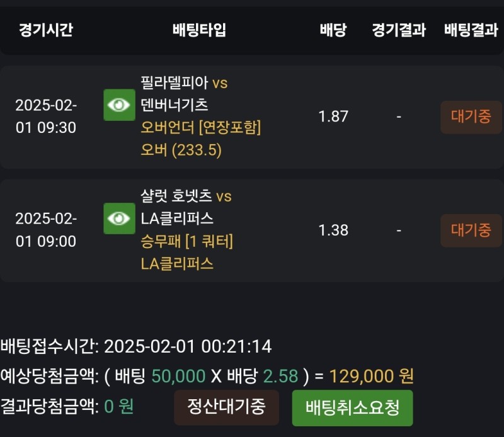Image resolution: width=504 pixels, height=437 pixels.
Task: Click the 대기중 badge for the LA클리퍼스 bet
Action: [471, 230]
